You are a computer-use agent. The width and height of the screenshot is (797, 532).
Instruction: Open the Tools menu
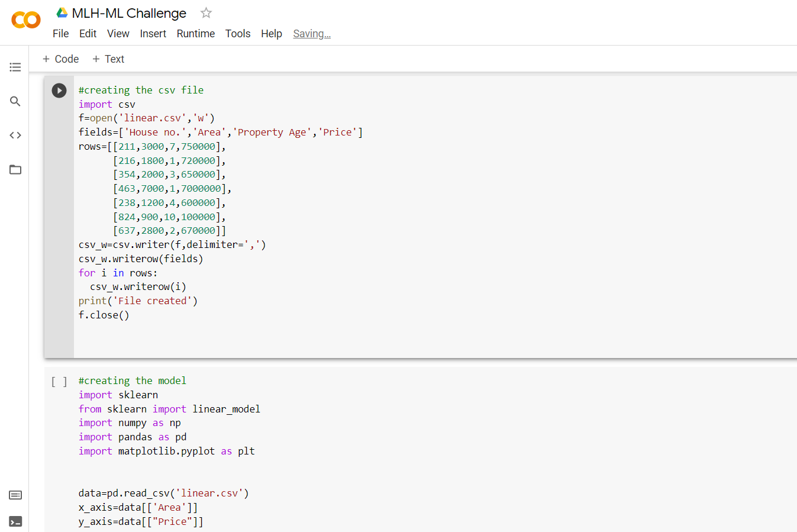[238, 34]
